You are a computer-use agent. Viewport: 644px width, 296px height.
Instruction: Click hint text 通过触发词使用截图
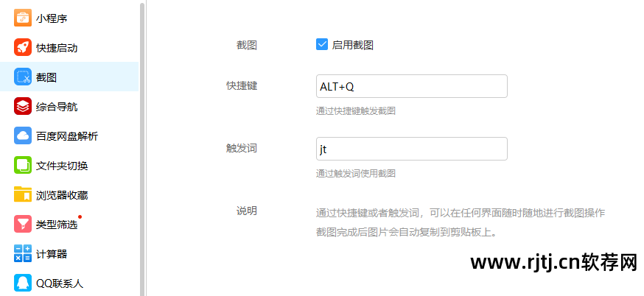356,174
